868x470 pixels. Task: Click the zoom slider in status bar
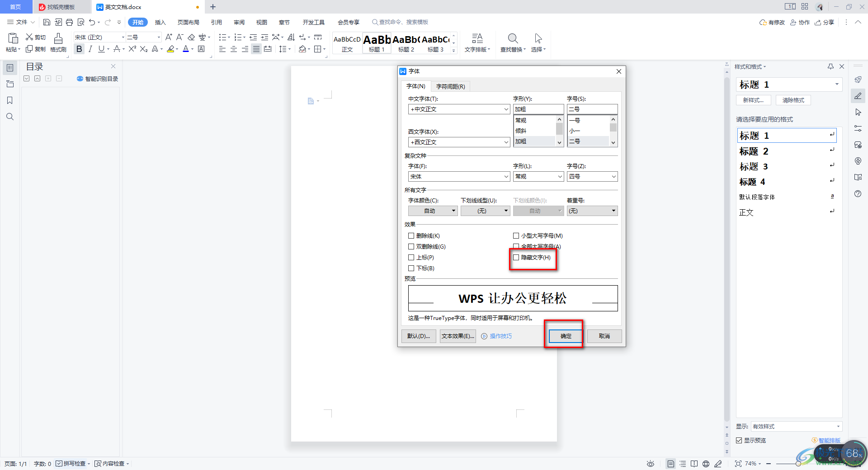click(798, 464)
